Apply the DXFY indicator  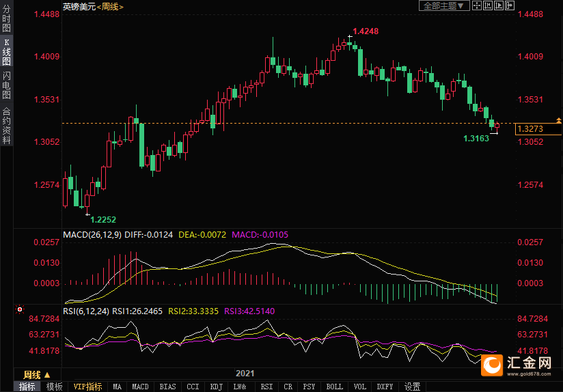tap(385, 387)
